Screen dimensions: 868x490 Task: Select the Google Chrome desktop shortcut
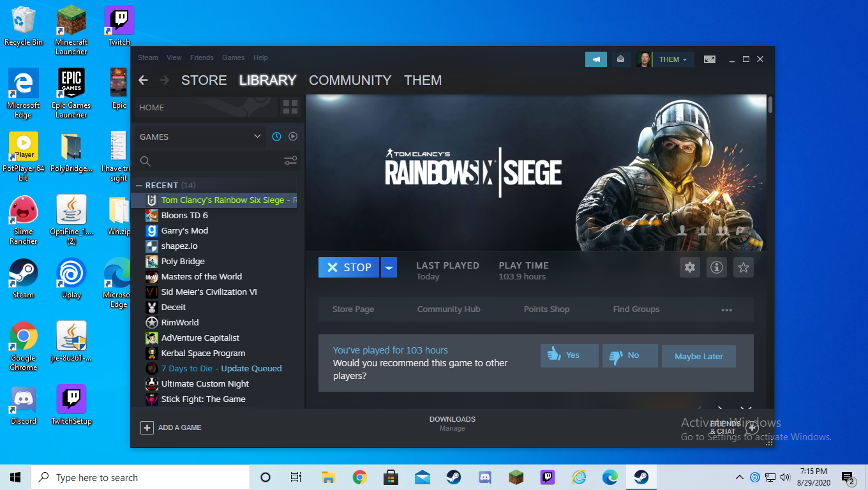pyautogui.click(x=24, y=346)
